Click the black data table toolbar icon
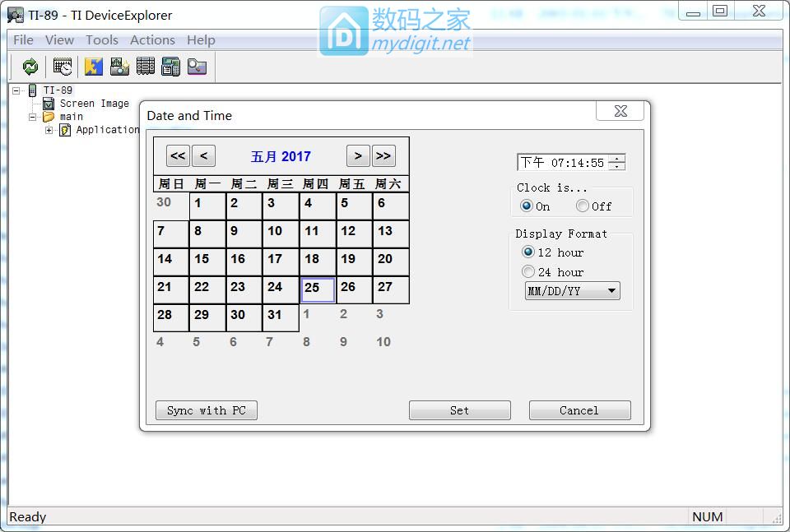 point(145,67)
